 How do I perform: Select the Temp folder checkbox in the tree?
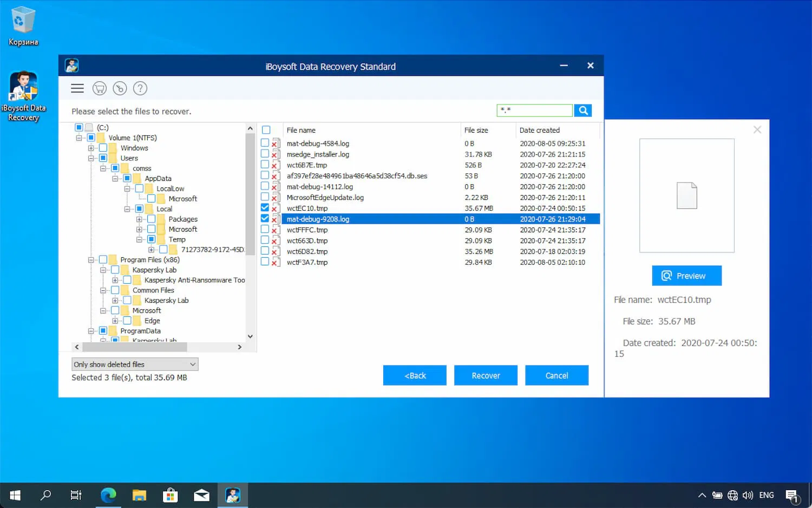click(152, 239)
